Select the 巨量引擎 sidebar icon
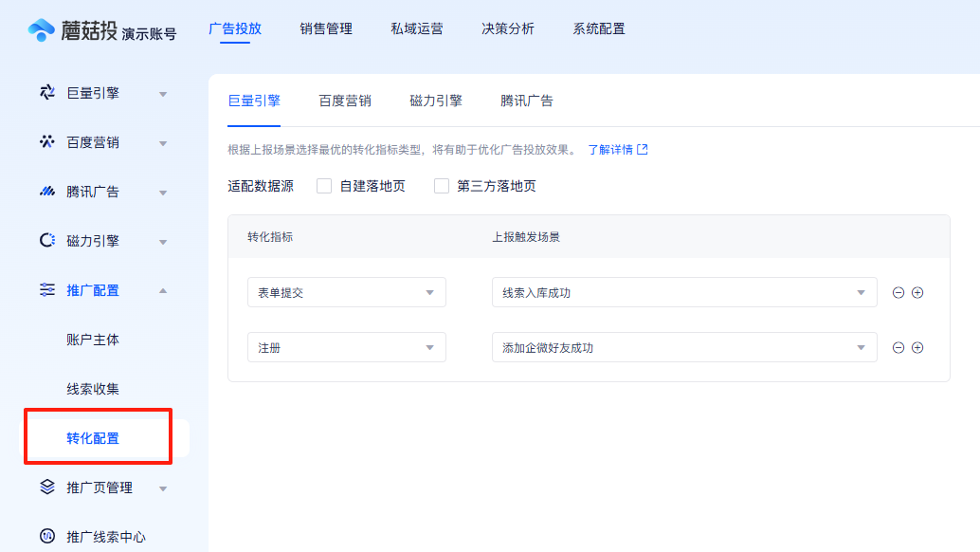The height and width of the screenshot is (552, 980). (x=45, y=92)
